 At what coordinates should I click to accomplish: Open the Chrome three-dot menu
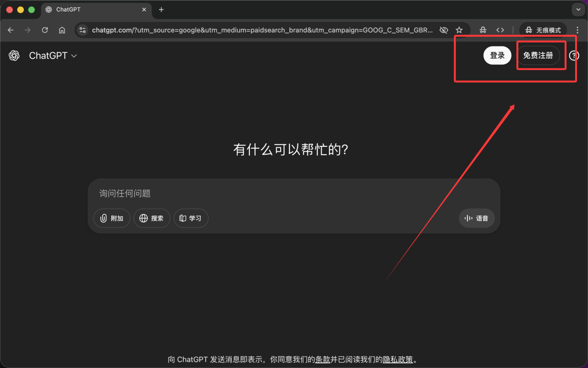[577, 30]
